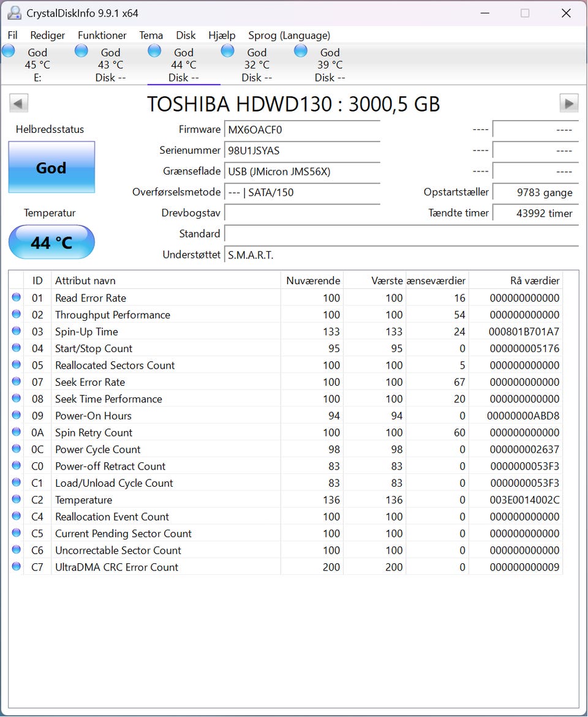Image resolution: width=588 pixels, height=717 pixels.
Task: Open the Sprog (Language) menu
Action: pyautogui.click(x=289, y=36)
